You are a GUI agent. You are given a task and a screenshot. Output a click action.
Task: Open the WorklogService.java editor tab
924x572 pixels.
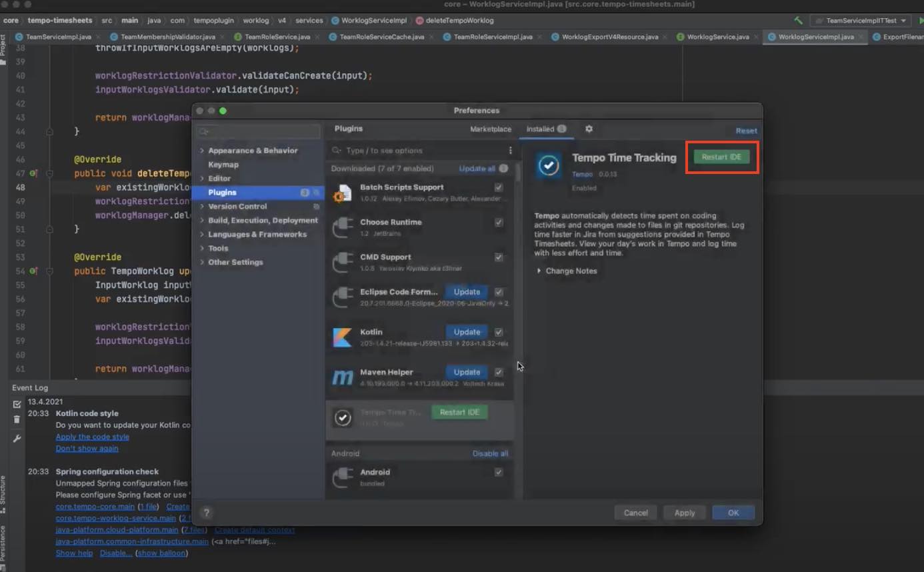tap(717, 37)
